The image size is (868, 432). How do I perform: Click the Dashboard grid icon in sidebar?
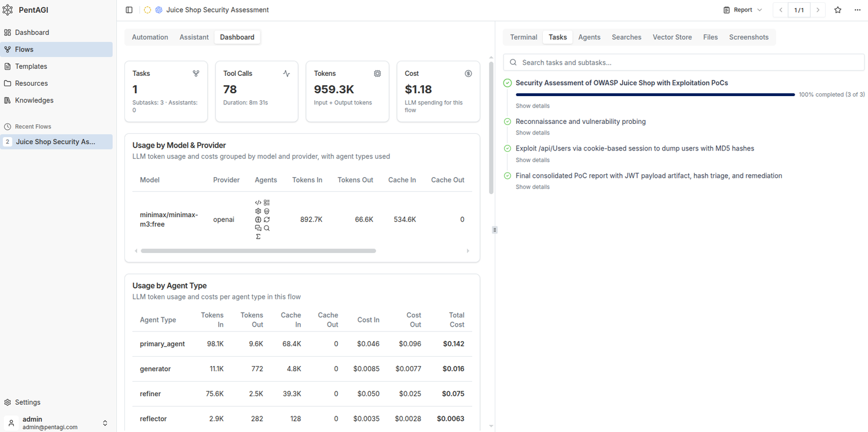[8, 32]
